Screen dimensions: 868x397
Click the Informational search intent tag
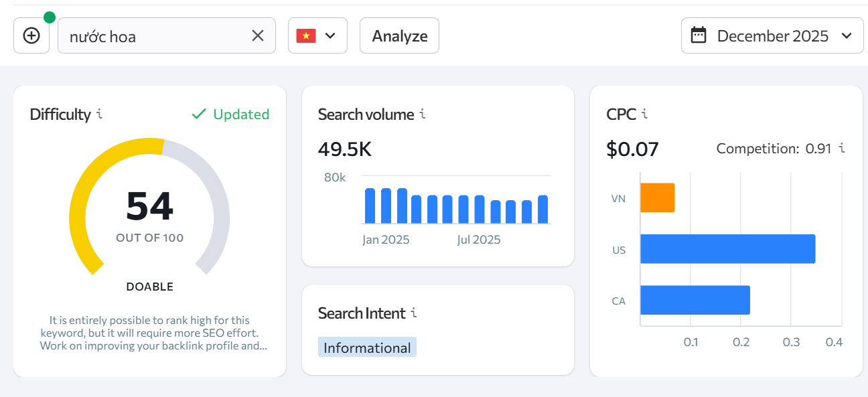[x=367, y=347]
